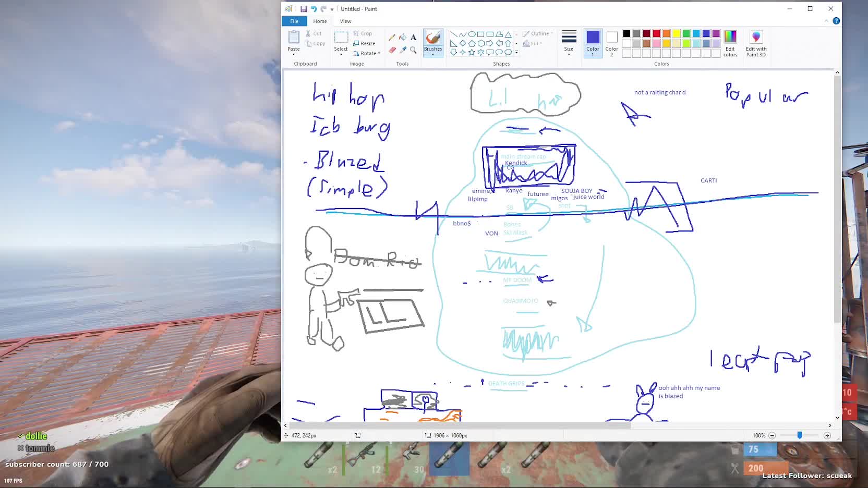Click the horizontal canvas scrollbar

point(461,425)
